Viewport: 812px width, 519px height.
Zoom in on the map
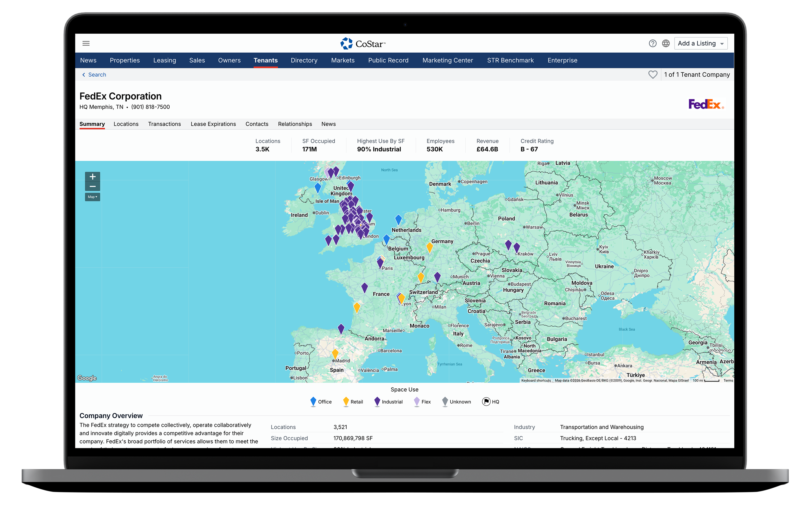click(93, 176)
